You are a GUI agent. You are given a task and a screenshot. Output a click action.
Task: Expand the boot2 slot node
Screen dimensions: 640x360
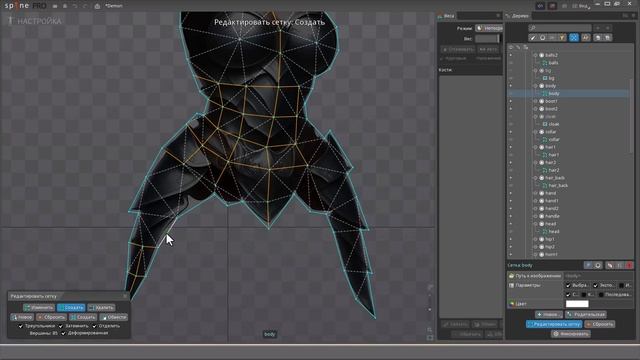tap(535, 109)
